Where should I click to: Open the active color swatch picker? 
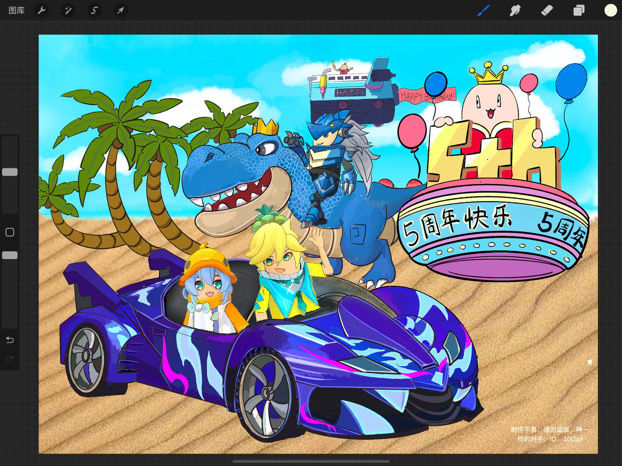coord(610,10)
